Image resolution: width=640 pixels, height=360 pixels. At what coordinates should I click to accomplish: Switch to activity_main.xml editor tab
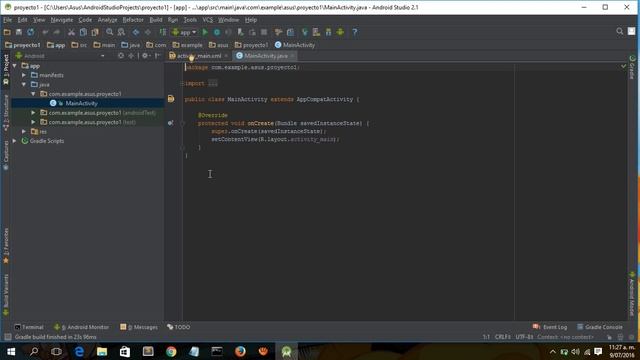198,56
